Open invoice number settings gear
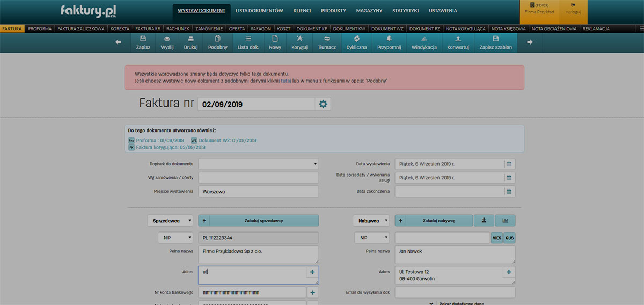Image resolution: width=644 pixels, height=305 pixels. coord(323,104)
